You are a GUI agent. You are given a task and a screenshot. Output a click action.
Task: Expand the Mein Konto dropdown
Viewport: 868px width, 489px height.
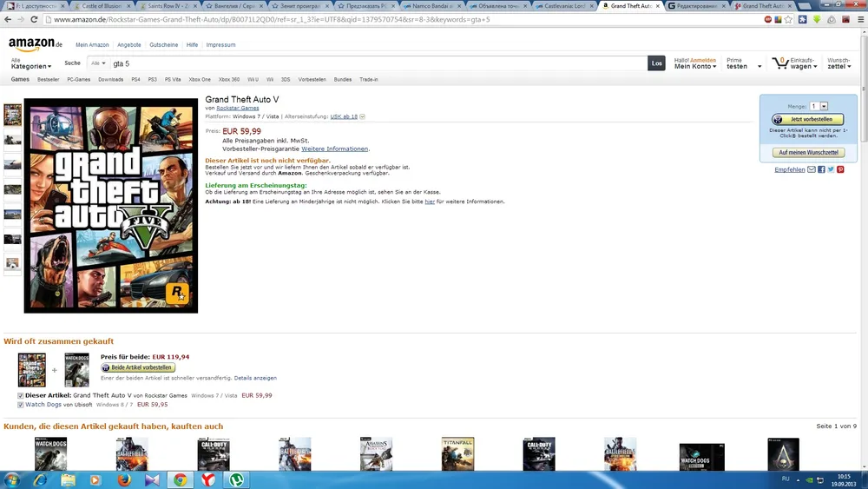(x=694, y=66)
